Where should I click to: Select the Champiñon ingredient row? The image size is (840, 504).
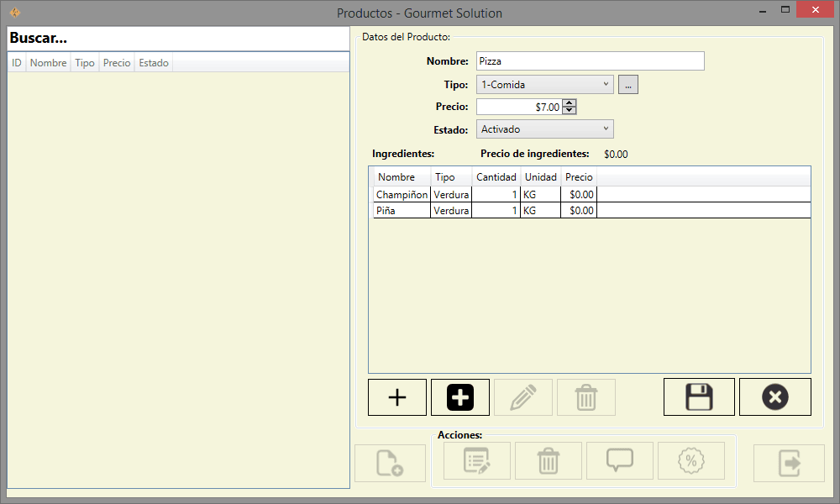pos(402,194)
